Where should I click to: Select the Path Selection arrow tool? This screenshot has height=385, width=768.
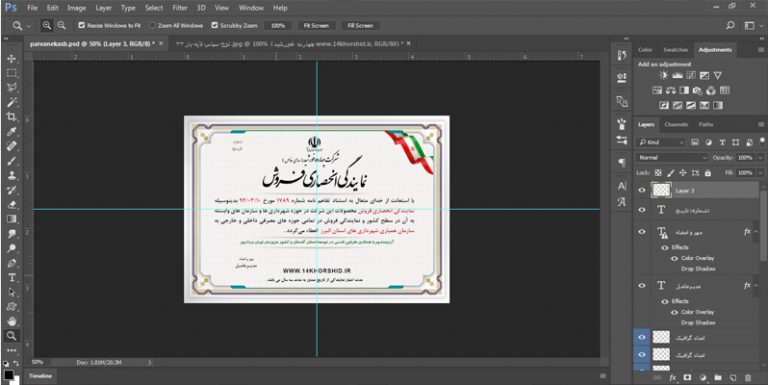(11, 292)
